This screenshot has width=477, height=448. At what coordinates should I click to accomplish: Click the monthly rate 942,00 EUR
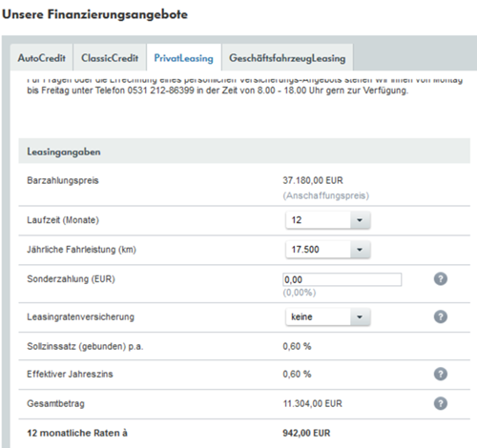[306, 433]
